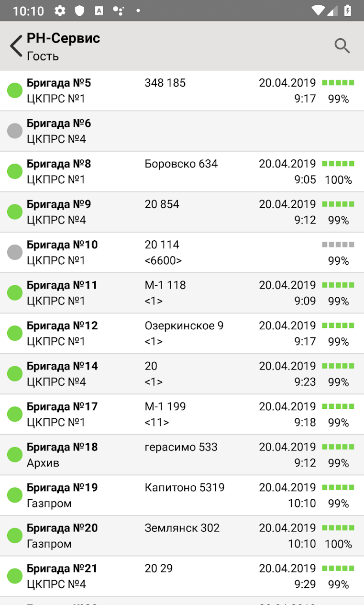Tap green status dot for Бригада №19
This screenshot has width=364, height=605.
(x=15, y=495)
